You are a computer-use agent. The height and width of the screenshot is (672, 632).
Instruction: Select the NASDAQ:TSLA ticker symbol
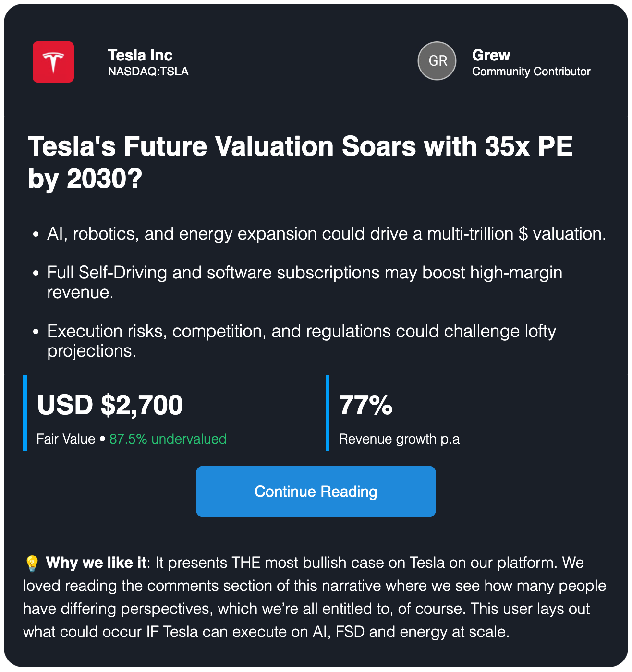tap(148, 72)
